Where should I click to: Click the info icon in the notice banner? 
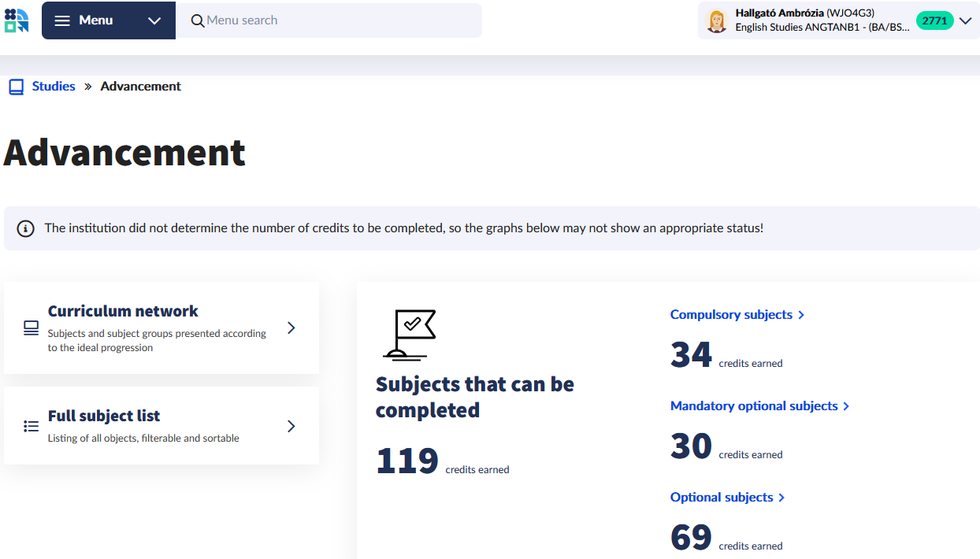click(x=26, y=228)
